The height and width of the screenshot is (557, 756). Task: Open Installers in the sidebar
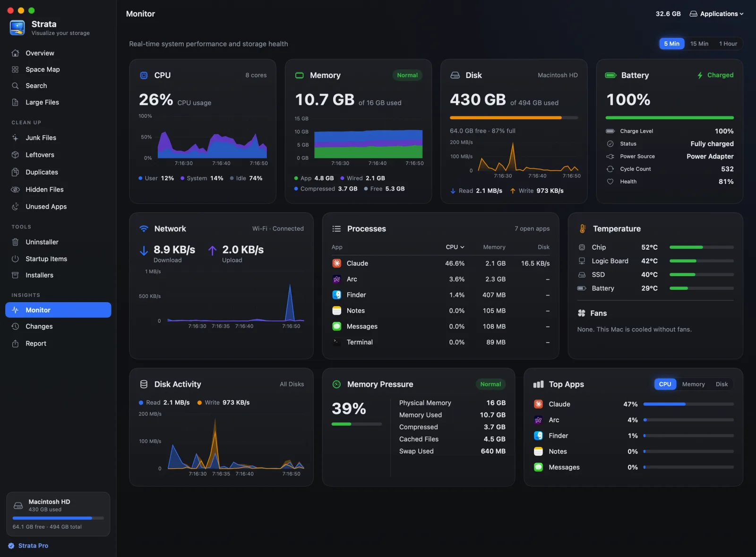point(58,275)
